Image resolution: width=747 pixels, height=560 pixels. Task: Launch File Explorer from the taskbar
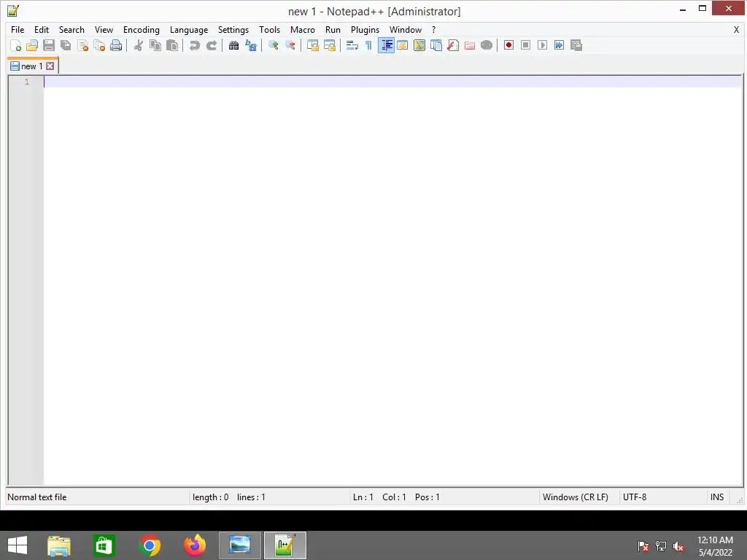[59, 545]
